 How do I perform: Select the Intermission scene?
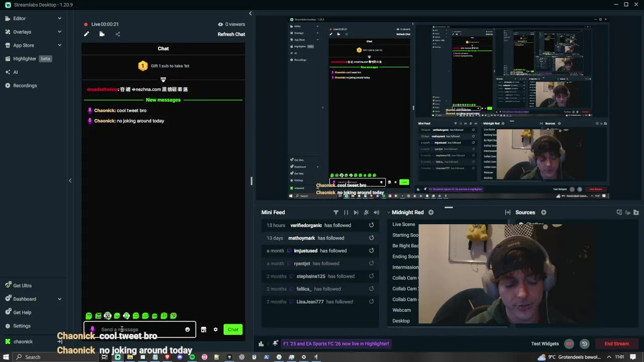point(405,267)
